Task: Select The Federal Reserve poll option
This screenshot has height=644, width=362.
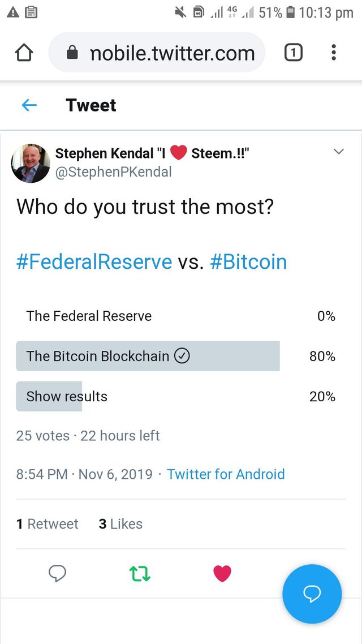Action: click(x=89, y=316)
